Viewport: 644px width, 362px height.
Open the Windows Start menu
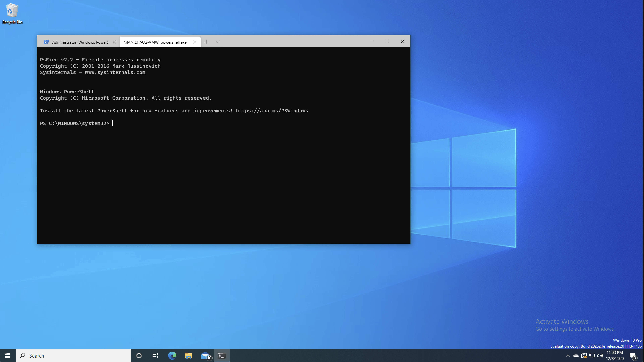click(x=8, y=355)
